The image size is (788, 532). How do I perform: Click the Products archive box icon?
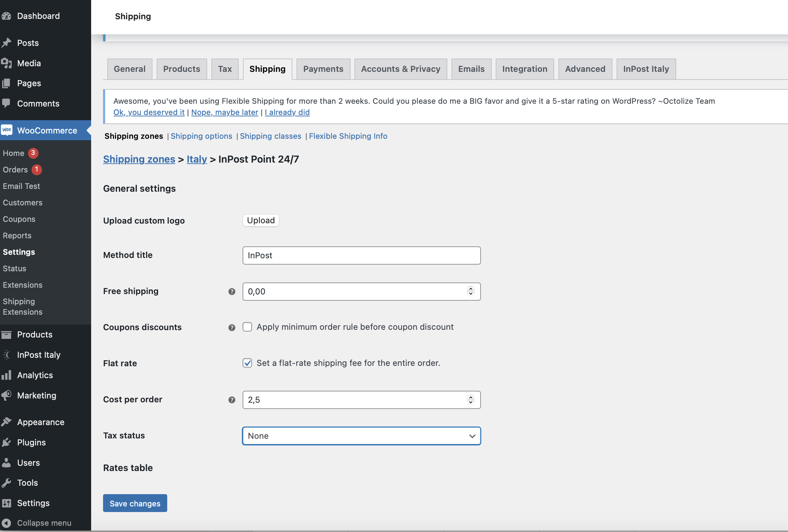click(x=6, y=335)
